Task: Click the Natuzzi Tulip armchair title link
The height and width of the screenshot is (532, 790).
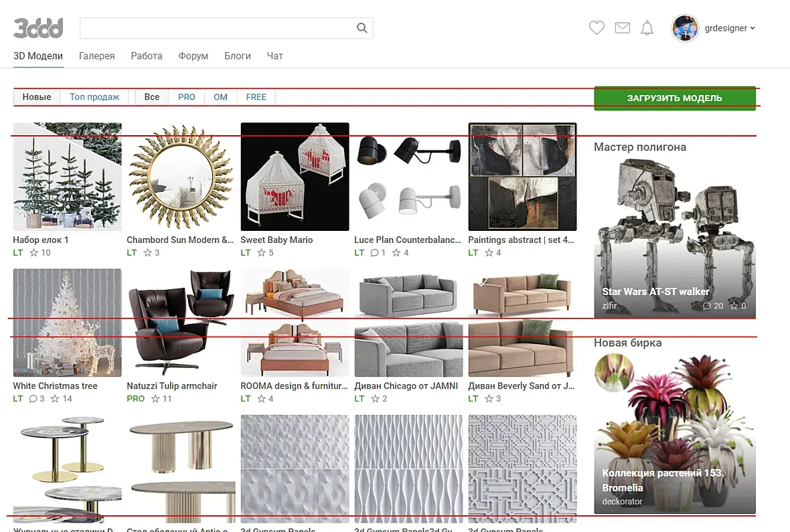Action: point(172,386)
